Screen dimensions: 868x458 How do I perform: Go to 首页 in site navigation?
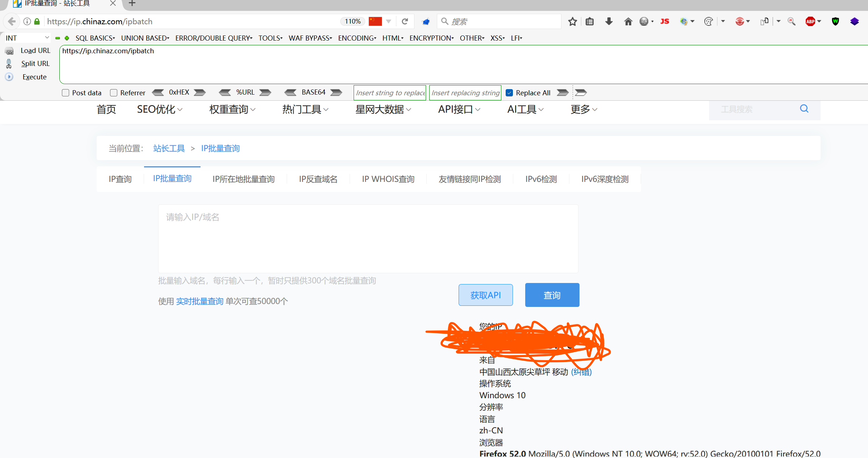point(106,109)
